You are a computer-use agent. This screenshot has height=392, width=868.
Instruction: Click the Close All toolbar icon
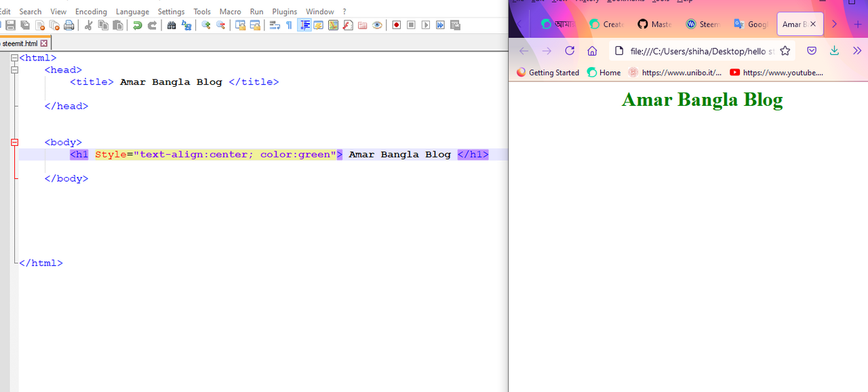coord(54,25)
